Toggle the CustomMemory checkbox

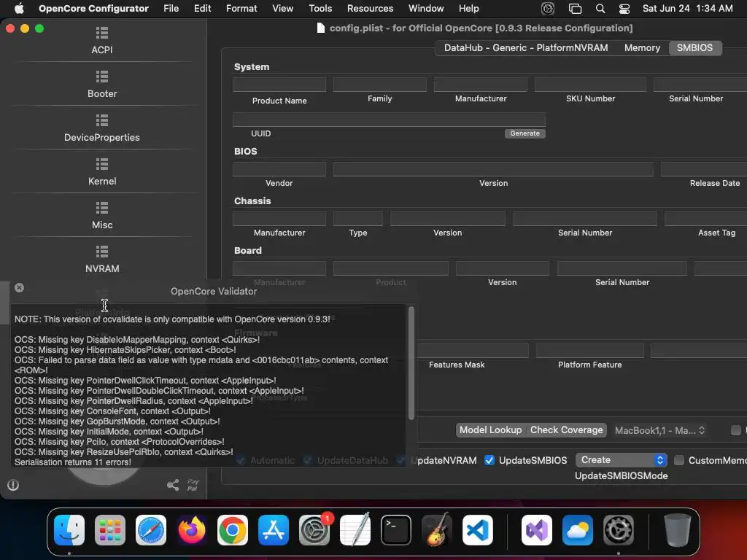pyautogui.click(x=679, y=460)
